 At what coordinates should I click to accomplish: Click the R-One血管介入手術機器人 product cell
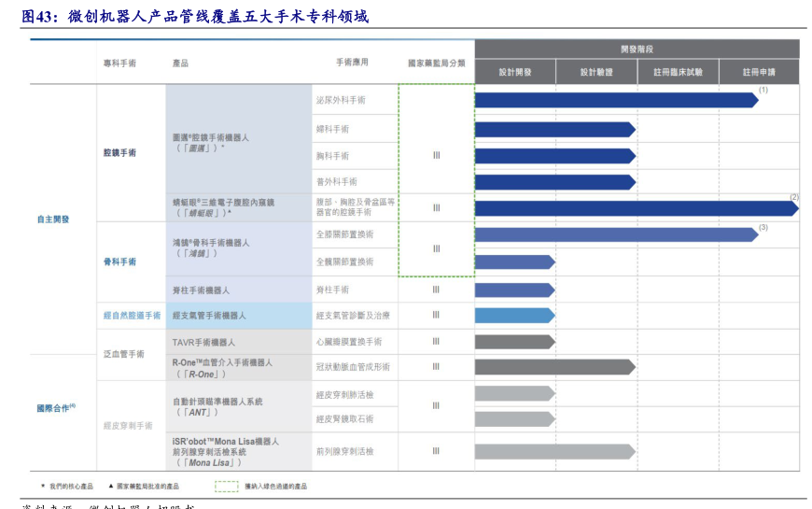click(238, 367)
